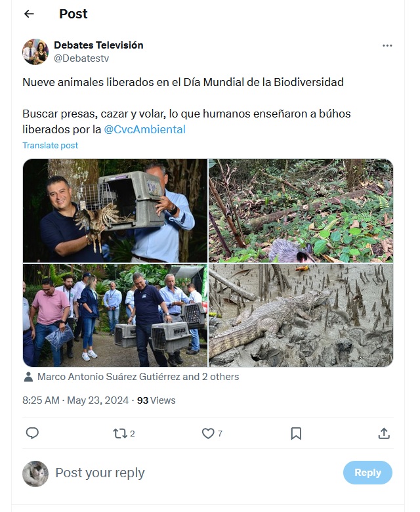Focus the Post your reply field
This screenshot has height=512, width=420.
196,473
